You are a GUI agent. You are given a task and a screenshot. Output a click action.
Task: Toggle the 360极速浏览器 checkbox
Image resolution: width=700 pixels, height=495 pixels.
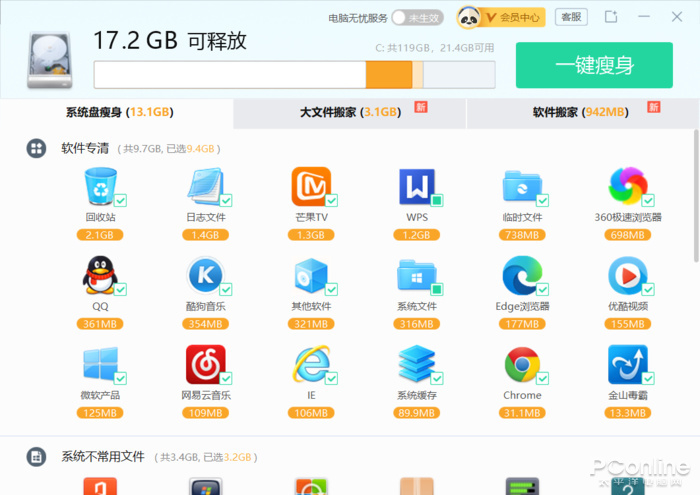tap(648, 200)
